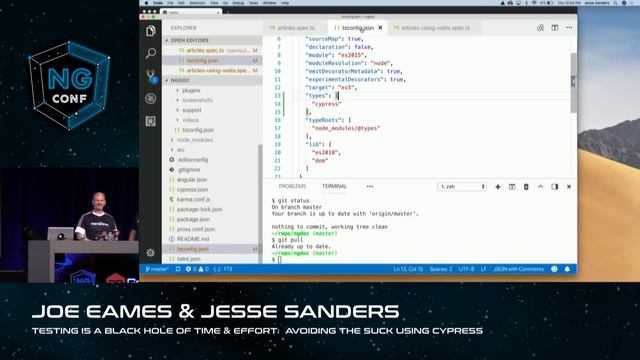Click the master branch indicator in status bar

click(157, 269)
